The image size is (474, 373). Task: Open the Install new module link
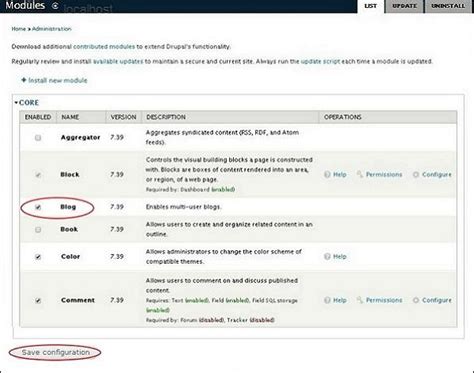tap(58, 80)
